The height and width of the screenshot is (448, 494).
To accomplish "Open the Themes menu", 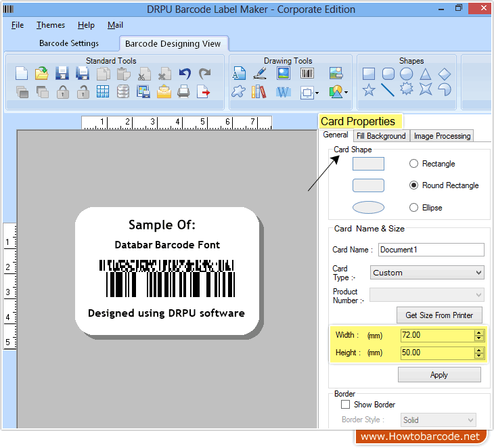I will pos(51,25).
